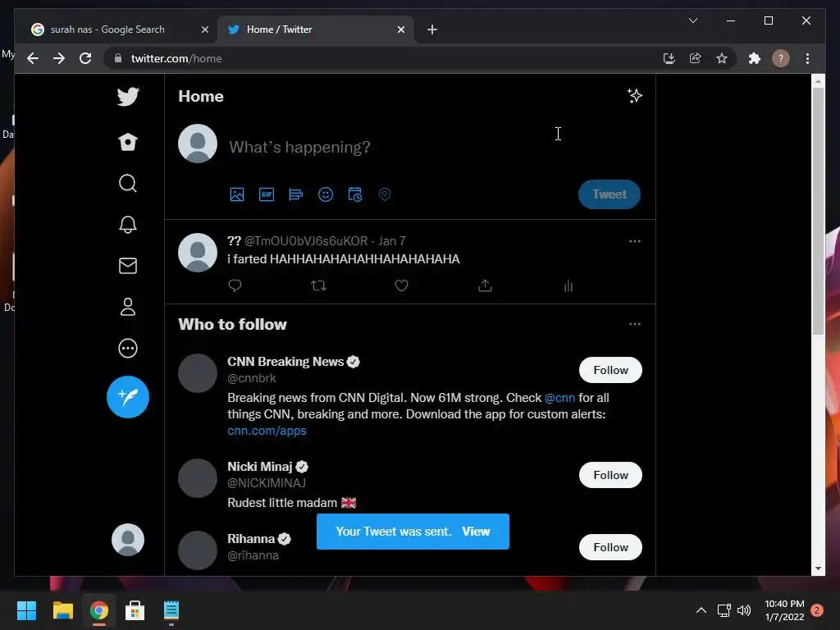Like the 'i farted' tweet

coord(402,285)
